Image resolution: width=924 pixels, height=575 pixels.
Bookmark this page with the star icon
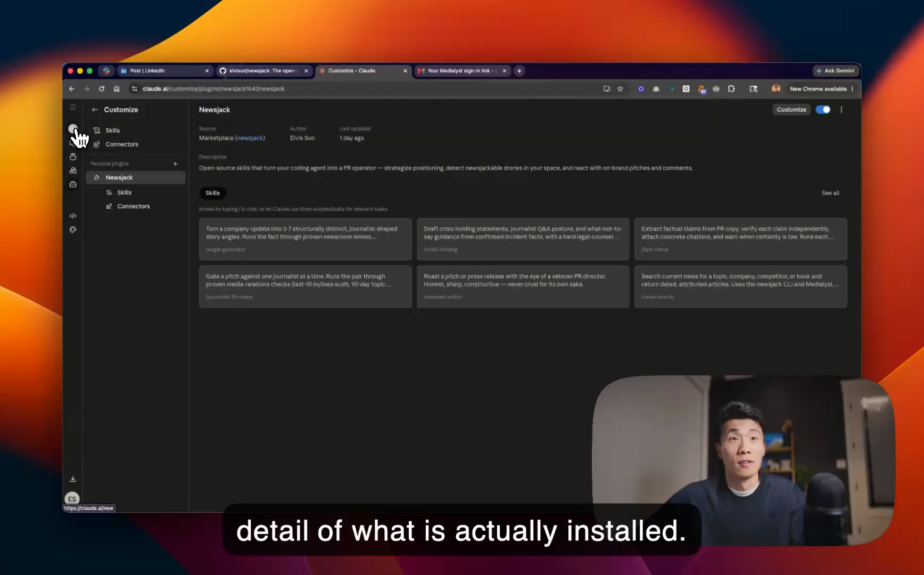[620, 89]
